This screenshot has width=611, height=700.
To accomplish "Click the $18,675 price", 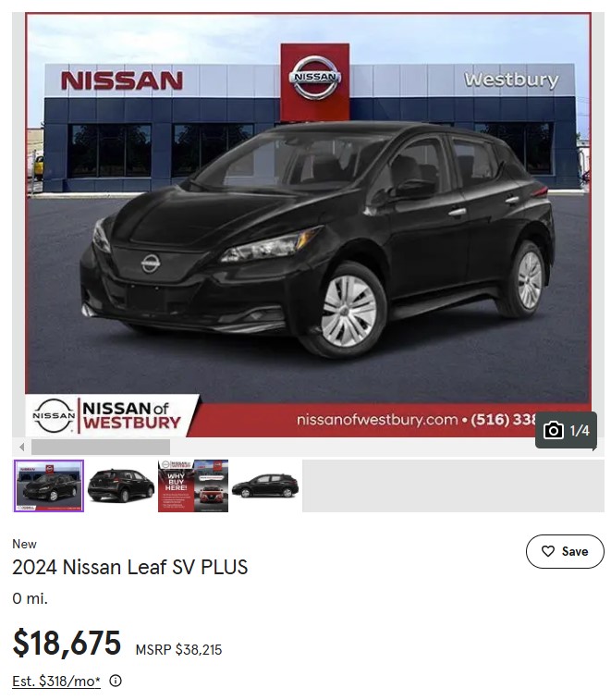I will [x=67, y=643].
